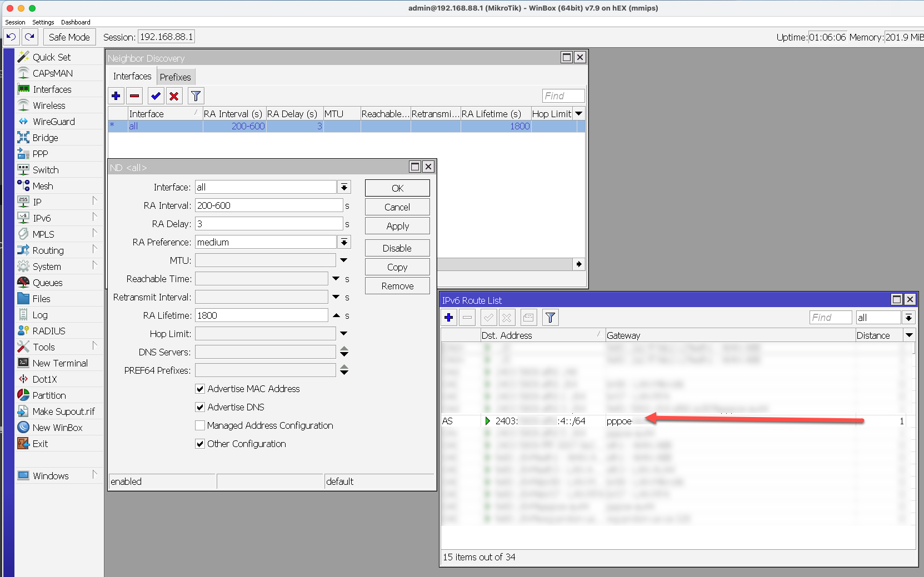Switch to the Prefixes tab
The image size is (924, 577).
coord(176,76)
